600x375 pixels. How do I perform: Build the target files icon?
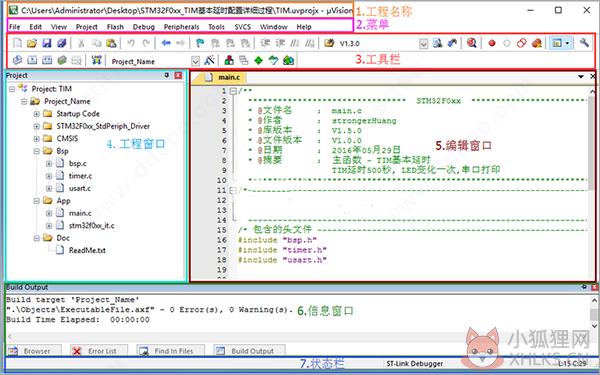click(32, 60)
